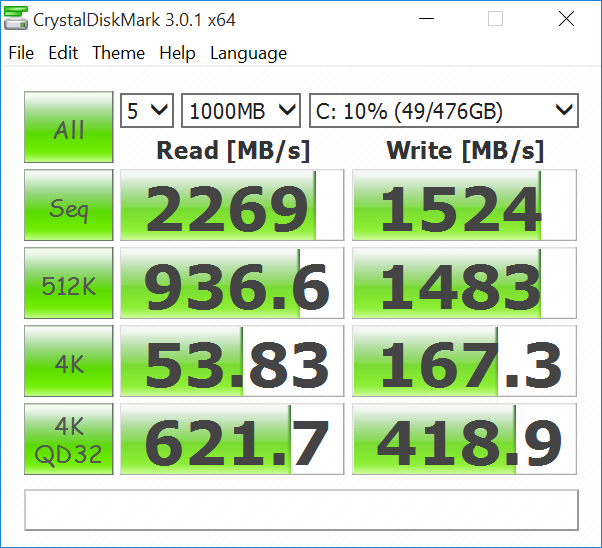The image size is (602, 548).
Task: Click the Seq write result 1524
Action: (x=464, y=205)
